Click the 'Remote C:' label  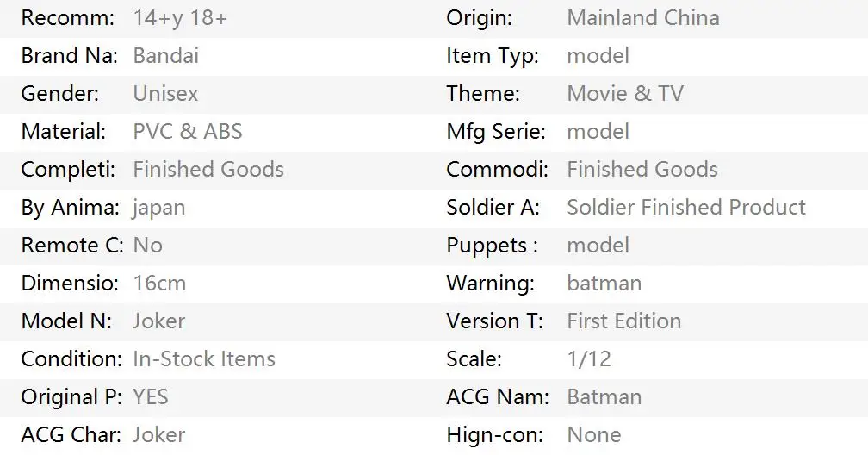[72, 246]
